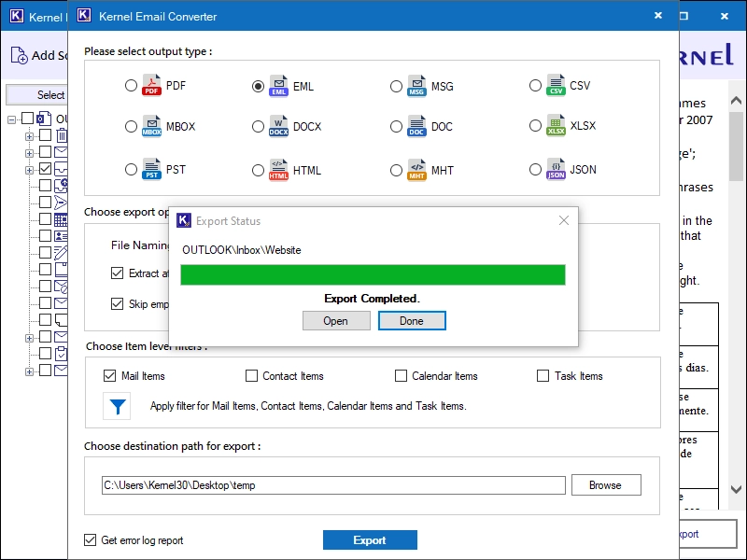The image size is (747, 560).
Task: Click the tasks clipboard folder icon in tree
Action: click(x=61, y=354)
